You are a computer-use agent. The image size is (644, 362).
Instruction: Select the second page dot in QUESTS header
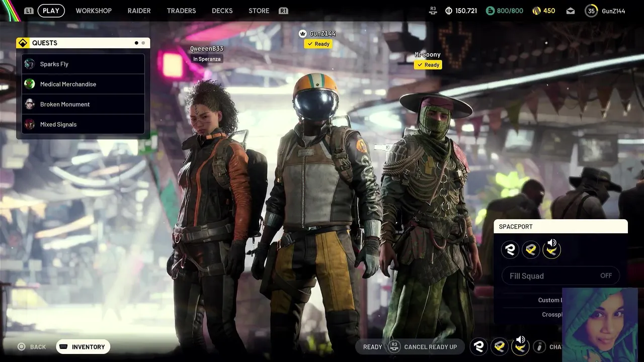[x=143, y=43]
